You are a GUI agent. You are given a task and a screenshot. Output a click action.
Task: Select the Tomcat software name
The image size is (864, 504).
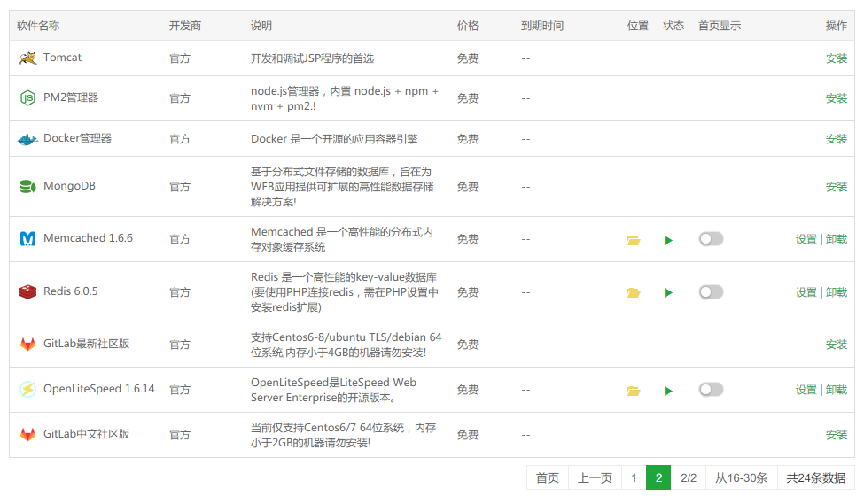62,58
